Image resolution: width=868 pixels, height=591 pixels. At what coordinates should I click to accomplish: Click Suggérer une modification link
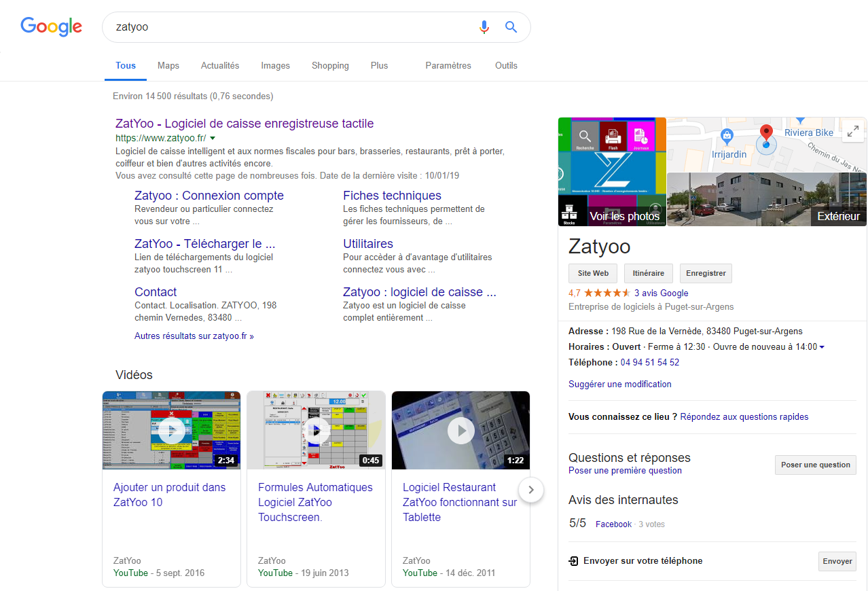pos(620,384)
